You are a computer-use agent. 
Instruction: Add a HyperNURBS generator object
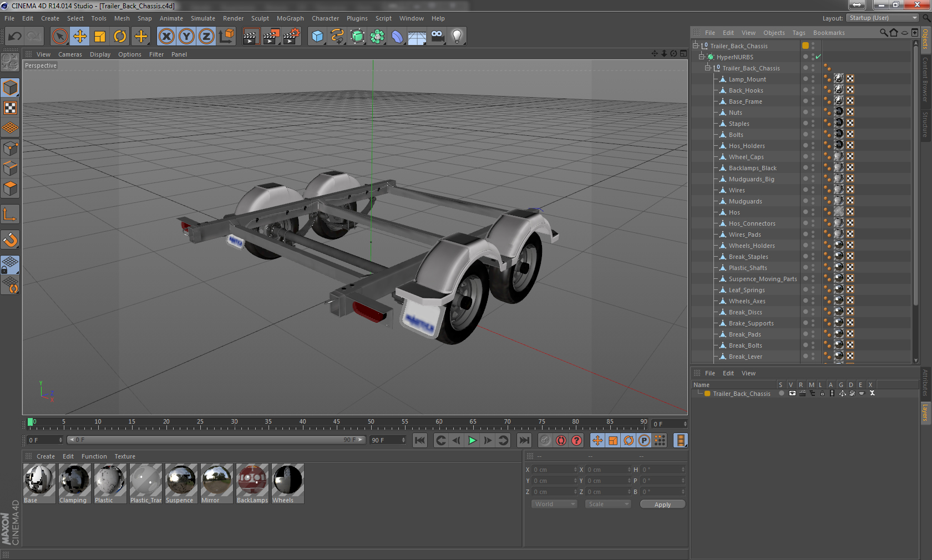click(x=357, y=37)
